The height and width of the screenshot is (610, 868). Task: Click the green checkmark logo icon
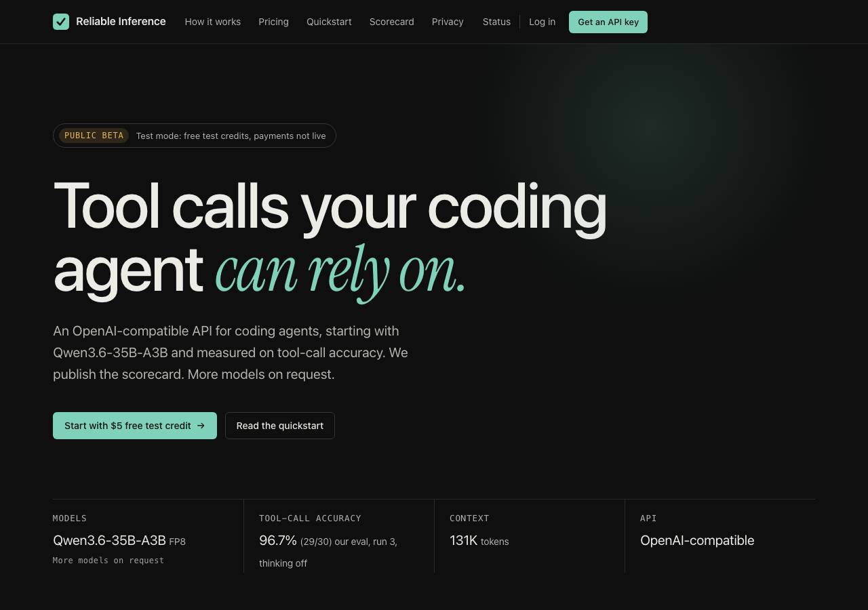[61, 22]
